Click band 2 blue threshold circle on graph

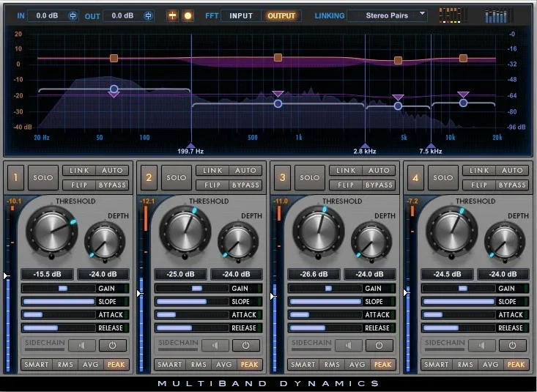click(x=278, y=103)
